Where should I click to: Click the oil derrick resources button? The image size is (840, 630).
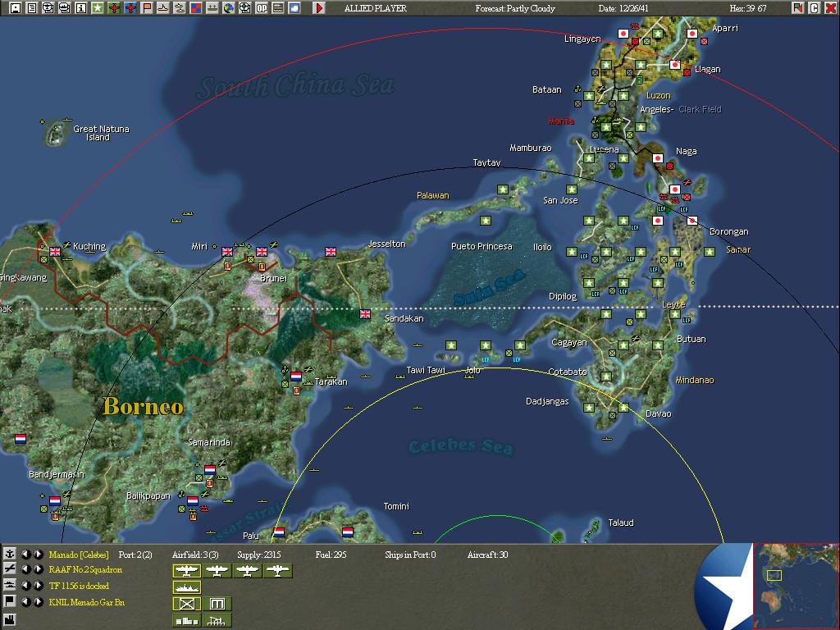click(x=217, y=620)
